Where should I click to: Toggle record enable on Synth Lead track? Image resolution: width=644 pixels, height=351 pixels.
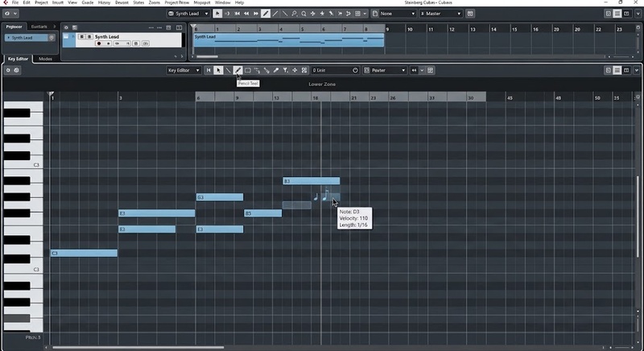(99, 43)
